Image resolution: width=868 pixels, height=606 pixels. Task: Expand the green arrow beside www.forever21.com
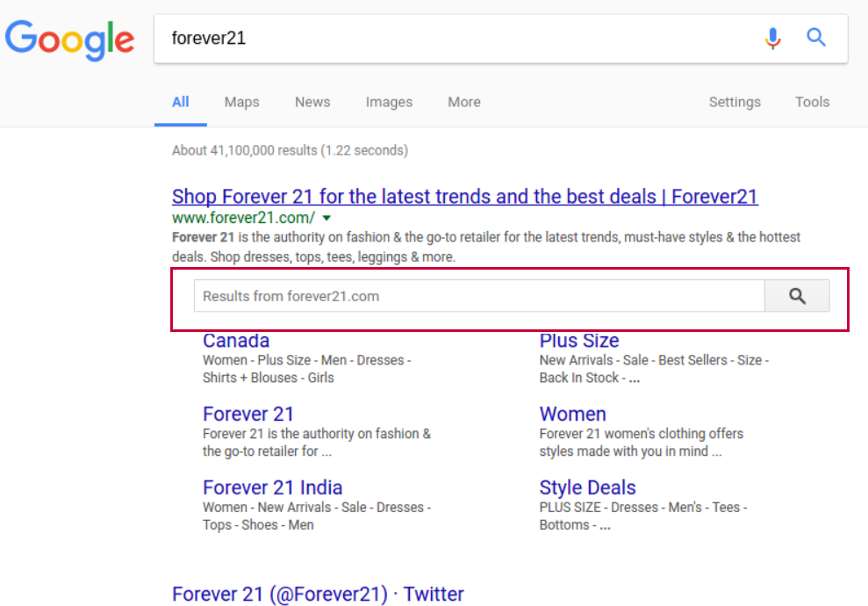(326, 219)
